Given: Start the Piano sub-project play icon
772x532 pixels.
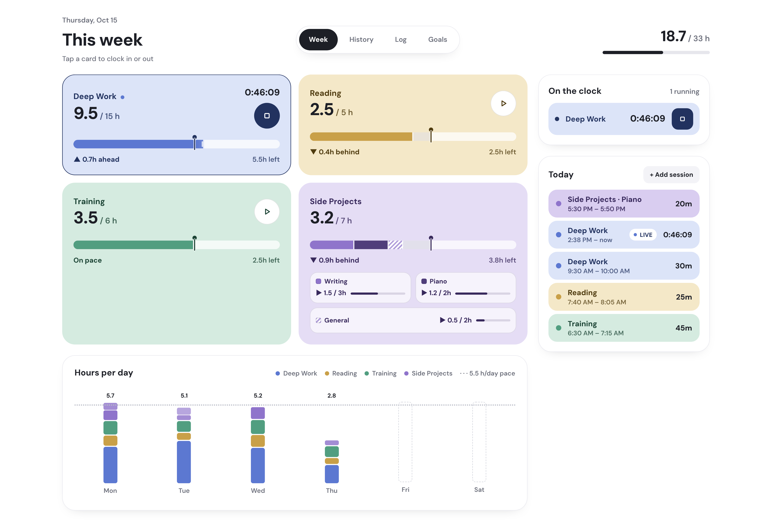Looking at the screenshot, I should point(424,293).
